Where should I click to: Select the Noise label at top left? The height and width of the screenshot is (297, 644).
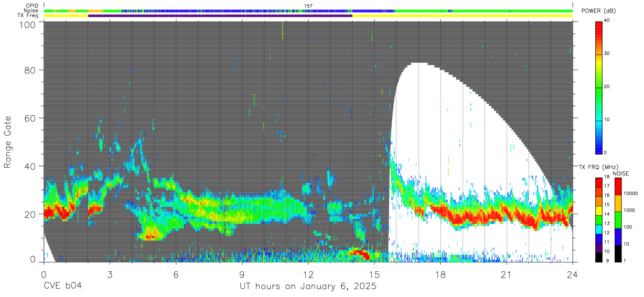[31, 10]
